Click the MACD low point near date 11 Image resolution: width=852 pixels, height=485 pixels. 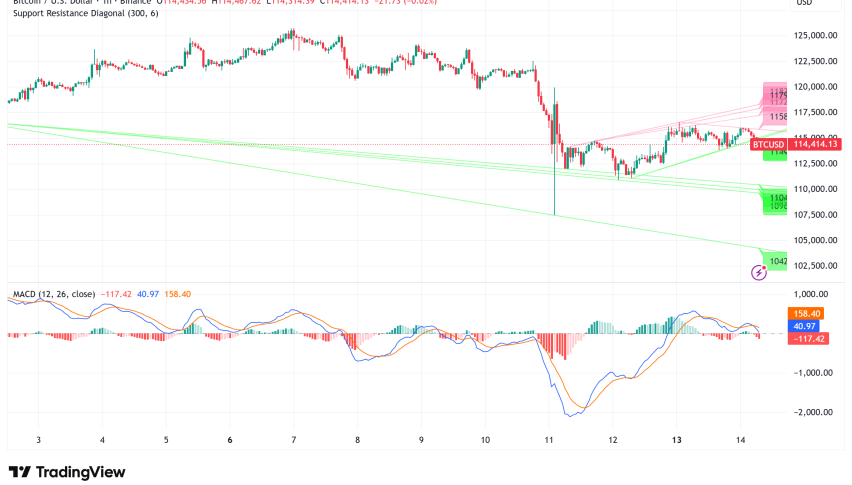pyautogui.click(x=569, y=414)
